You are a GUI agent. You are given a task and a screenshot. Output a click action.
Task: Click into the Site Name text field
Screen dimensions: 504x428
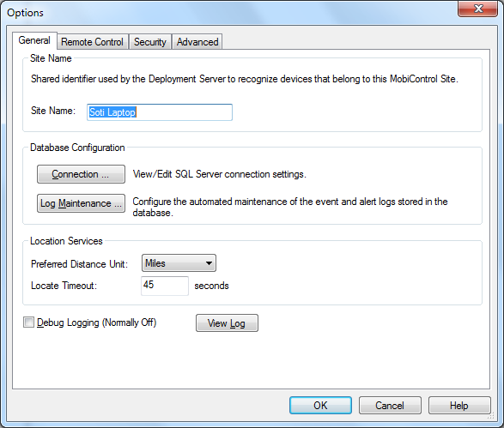tap(160, 112)
